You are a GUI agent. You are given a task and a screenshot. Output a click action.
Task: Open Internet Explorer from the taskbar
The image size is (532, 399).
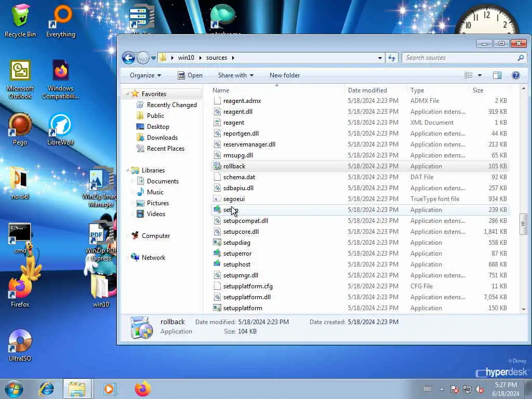(x=46, y=389)
